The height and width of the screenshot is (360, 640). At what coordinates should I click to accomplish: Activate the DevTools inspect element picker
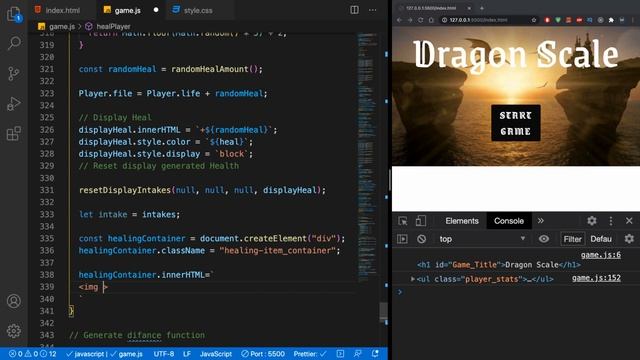click(x=403, y=221)
